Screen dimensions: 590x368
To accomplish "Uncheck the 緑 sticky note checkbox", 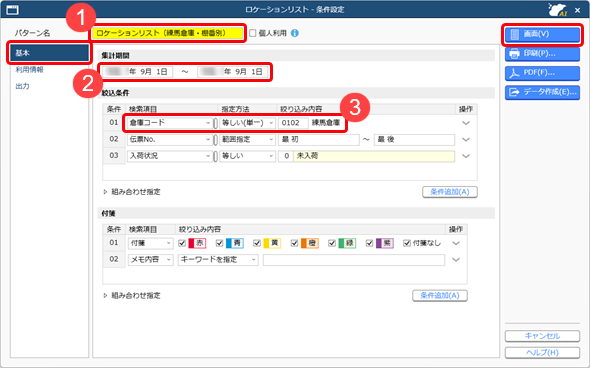I will (x=331, y=243).
